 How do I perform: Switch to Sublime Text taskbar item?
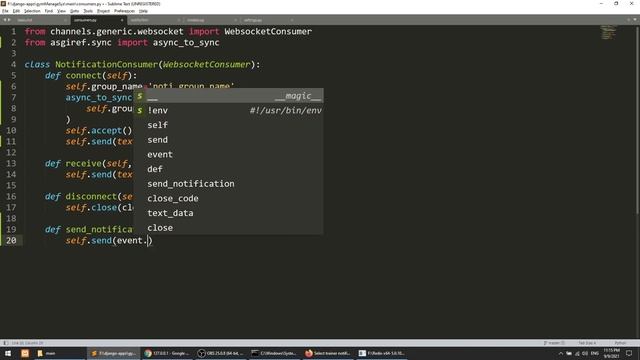pos(113,353)
